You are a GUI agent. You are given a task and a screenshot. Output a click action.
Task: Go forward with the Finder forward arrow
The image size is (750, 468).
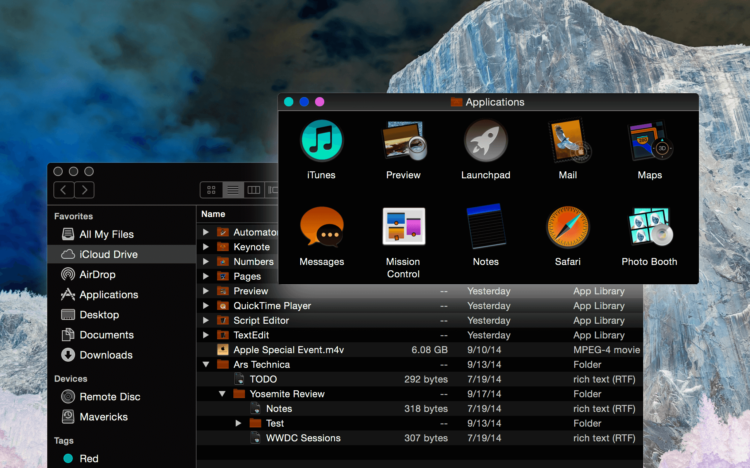[84, 190]
